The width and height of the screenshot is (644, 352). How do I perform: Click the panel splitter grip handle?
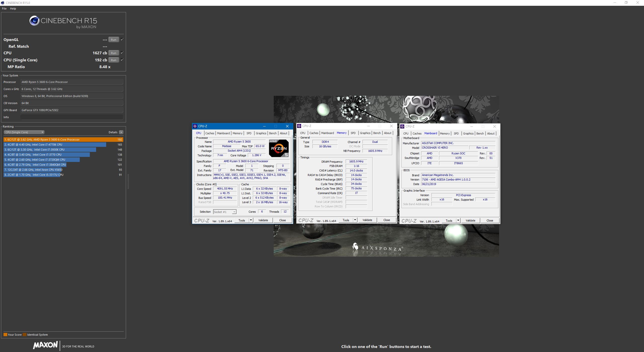pos(128,181)
